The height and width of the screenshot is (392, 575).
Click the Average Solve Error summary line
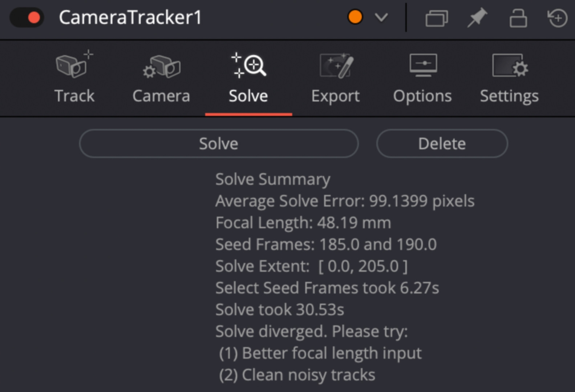344,201
